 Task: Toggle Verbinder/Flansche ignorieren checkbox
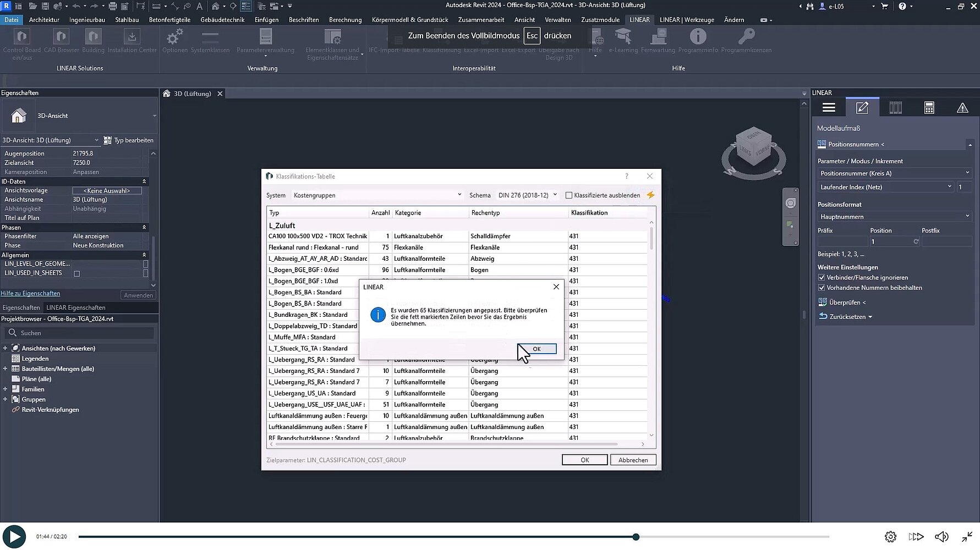822,278
